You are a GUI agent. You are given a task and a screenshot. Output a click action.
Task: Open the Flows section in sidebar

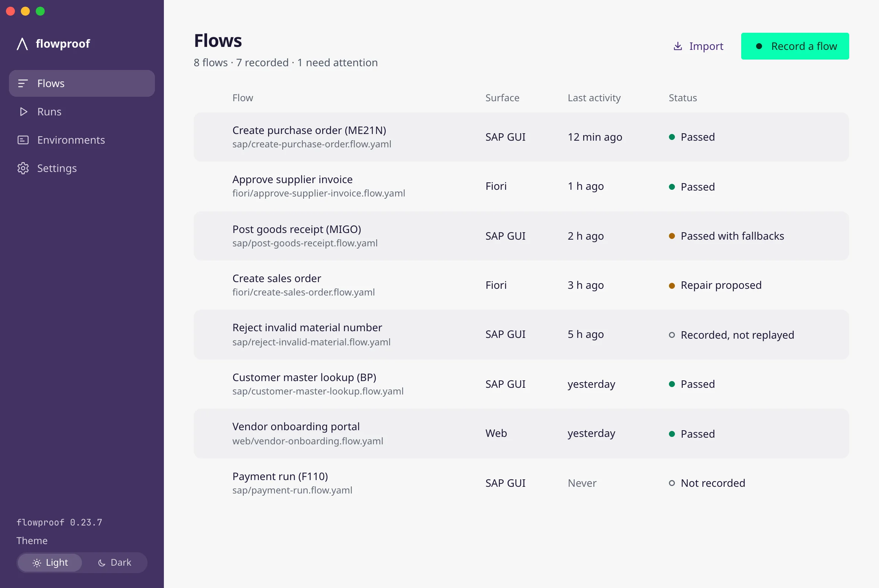(82, 83)
